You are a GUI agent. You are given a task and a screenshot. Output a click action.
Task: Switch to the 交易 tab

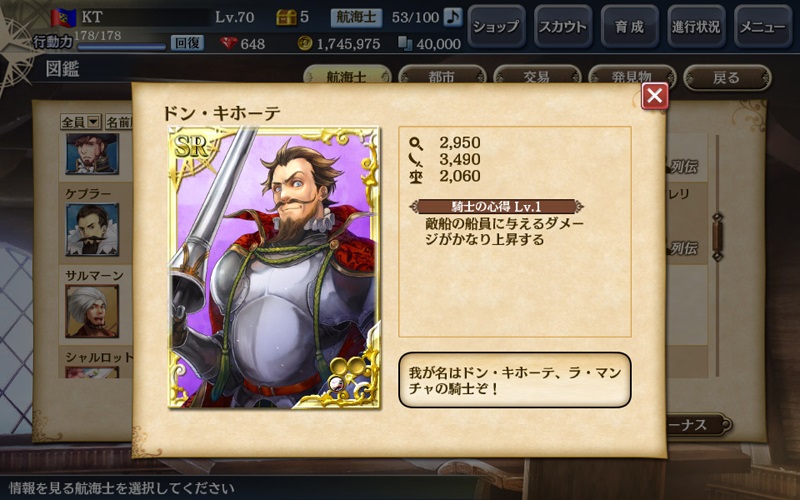point(537,77)
